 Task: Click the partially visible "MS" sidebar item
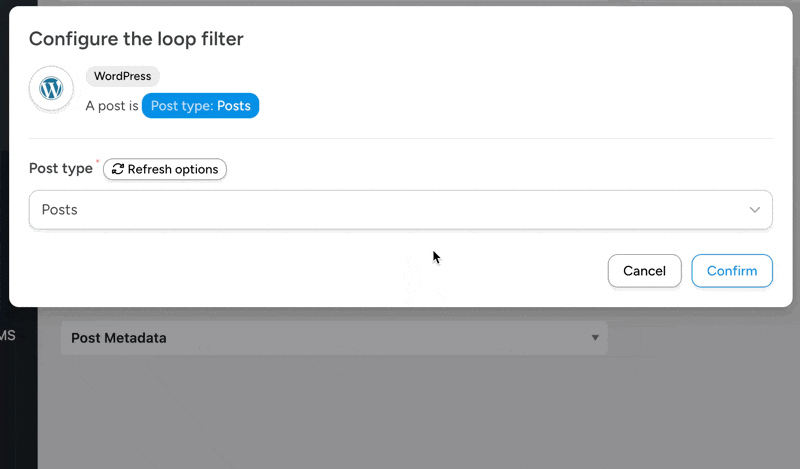[8, 336]
